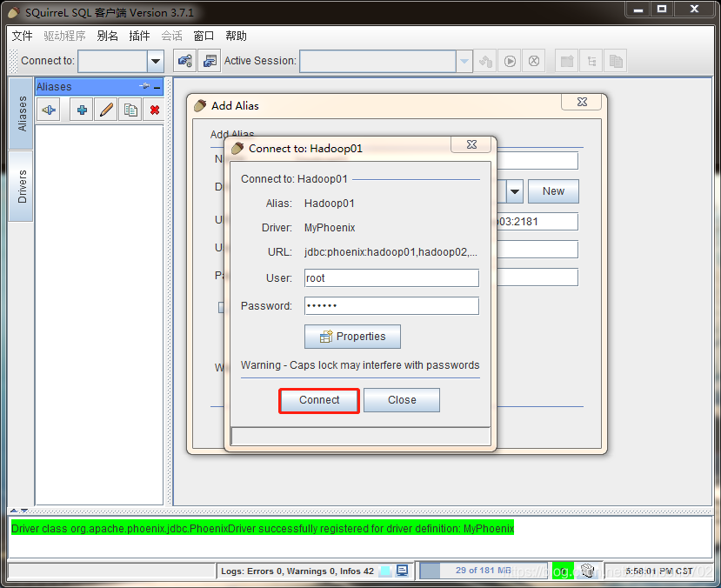Image resolution: width=721 pixels, height=588 pixels.
Task: Switch to the Aliases side tab
Action: [x=21, y=114]
